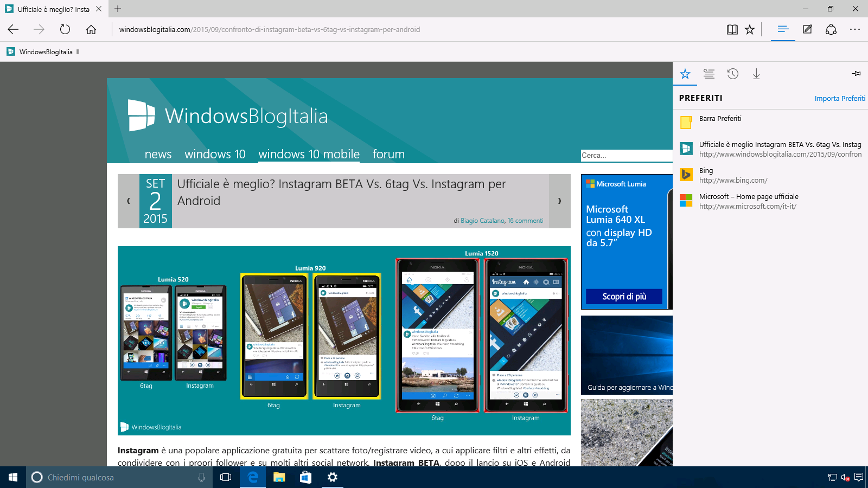868x488 pixels.
Task: Click the WindowsBlogItalia site logo
Action: [228, 115]
